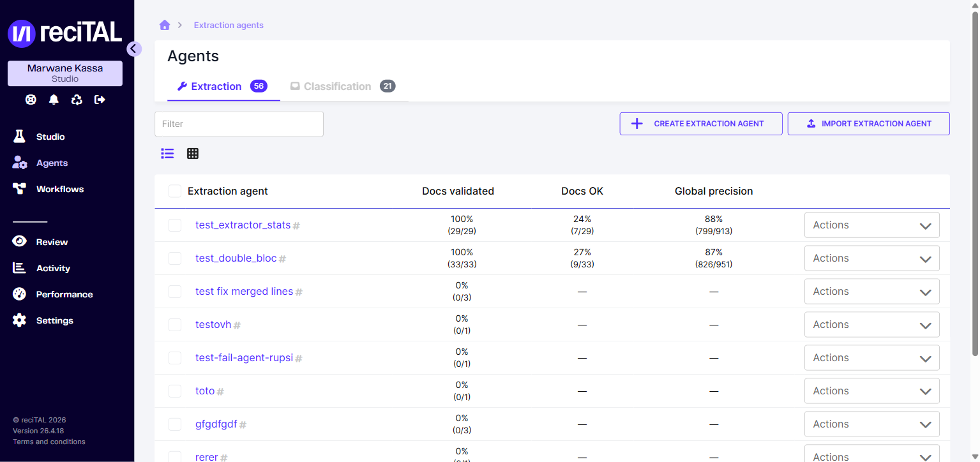The height and width of the screenshot is (462, 980).
Task: Switch to grid view icon
Action: 193,153
